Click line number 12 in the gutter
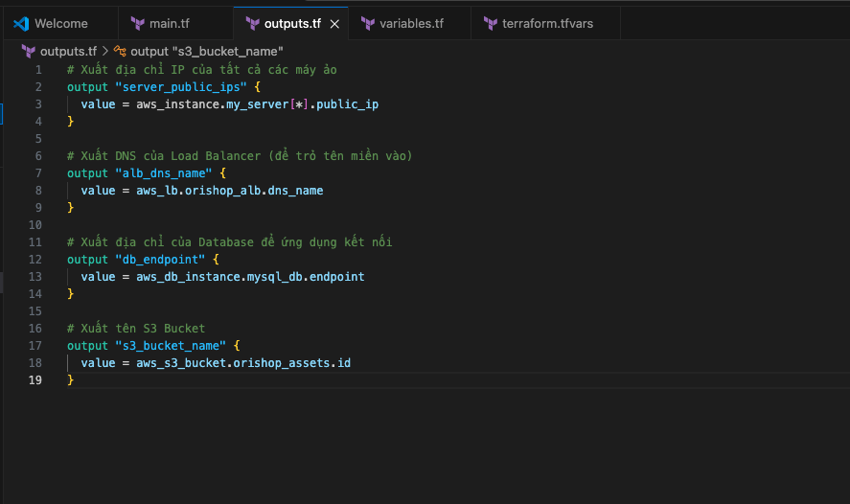This screenshot has height=504, width=850. (35, 260)
